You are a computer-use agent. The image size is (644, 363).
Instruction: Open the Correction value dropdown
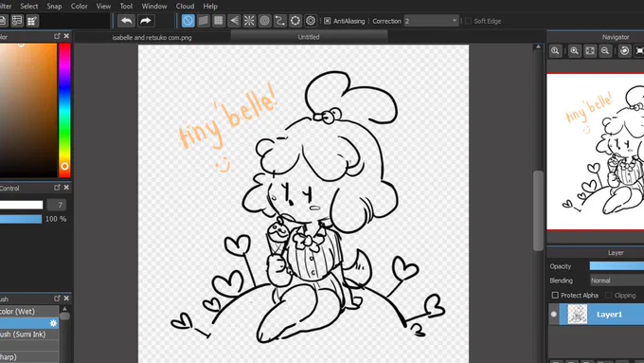tap(431, 21)
